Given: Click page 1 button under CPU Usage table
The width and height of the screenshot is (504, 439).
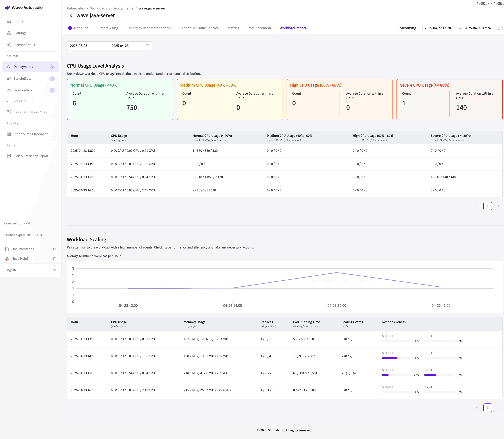Looking at the screenshot, I should [x=488, y=206].
